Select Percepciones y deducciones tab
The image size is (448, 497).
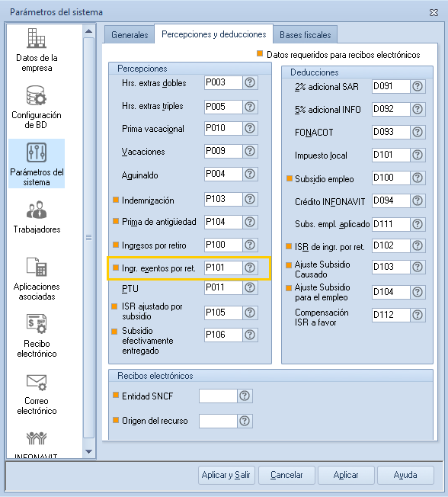pos(214,34)
